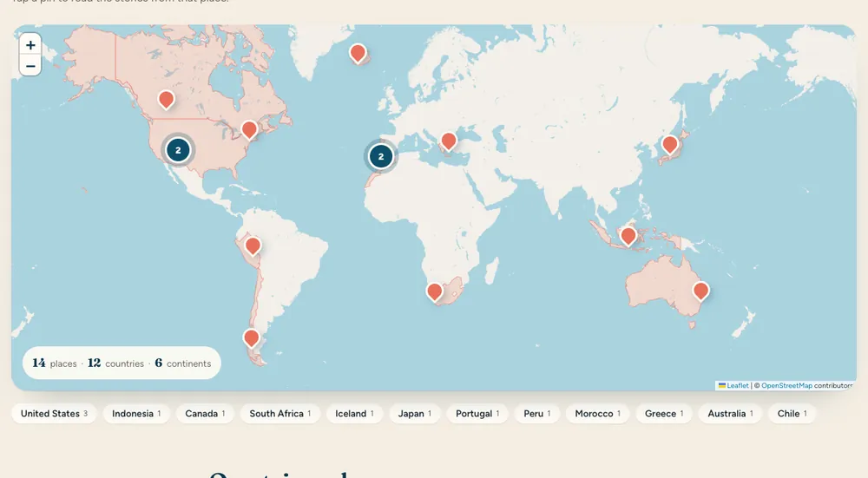
Task: Filter by the Chile chip
Action: click(x=792, y=413)
